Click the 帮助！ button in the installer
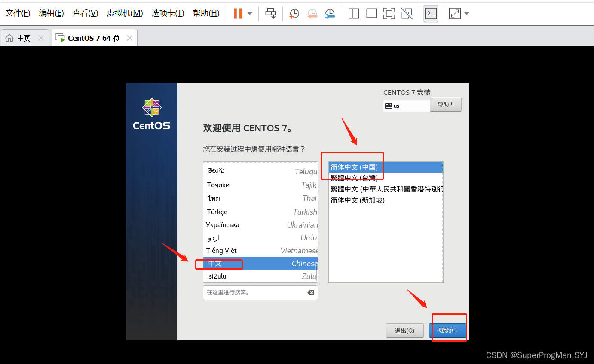Image resolution: width=594 pixels, height=364 pixels. tap(445, 104)
